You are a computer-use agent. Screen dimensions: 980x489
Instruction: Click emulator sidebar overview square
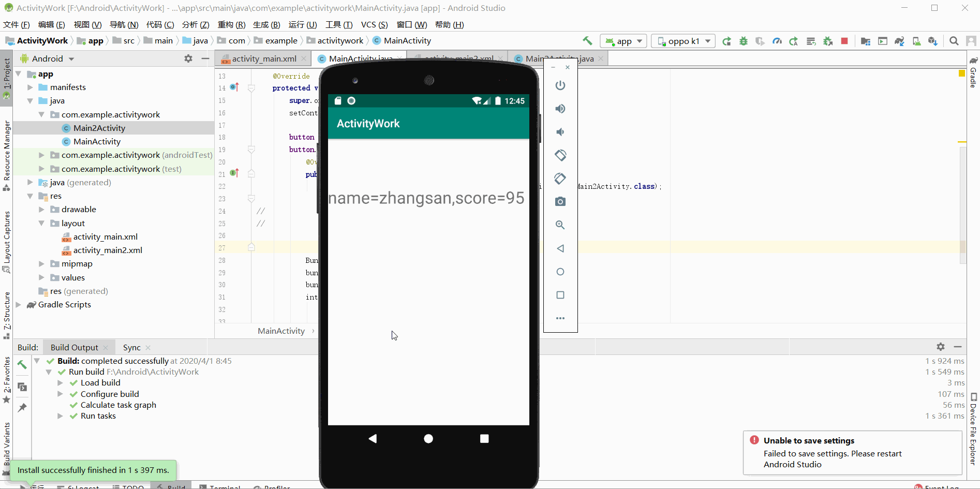(x=560, y=295)
